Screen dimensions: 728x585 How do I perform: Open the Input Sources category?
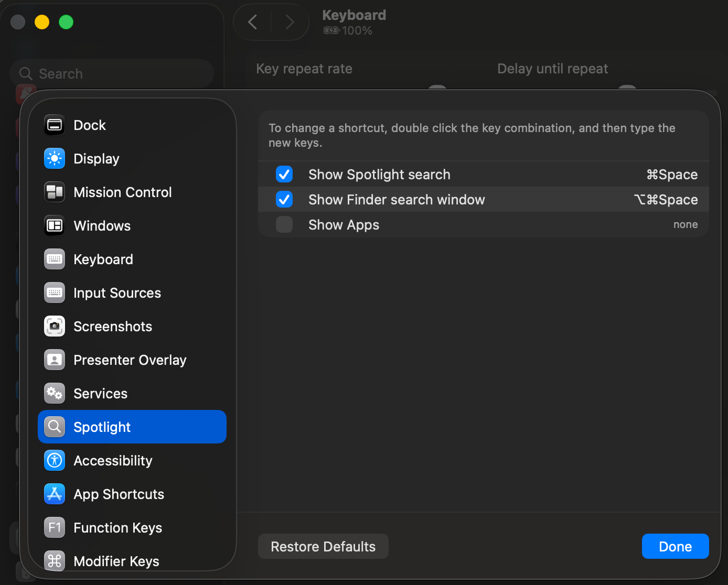(x=117, y=293)
